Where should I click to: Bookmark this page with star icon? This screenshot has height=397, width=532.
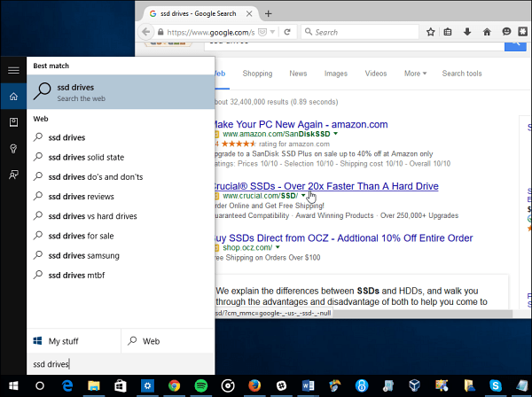tap(431, 32)
